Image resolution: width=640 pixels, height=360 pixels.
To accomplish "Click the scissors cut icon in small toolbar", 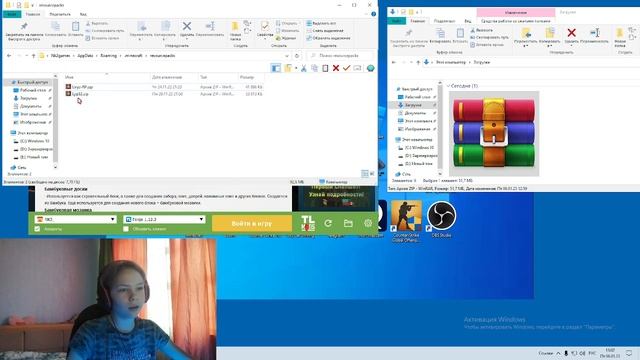I will click(304, 68).
